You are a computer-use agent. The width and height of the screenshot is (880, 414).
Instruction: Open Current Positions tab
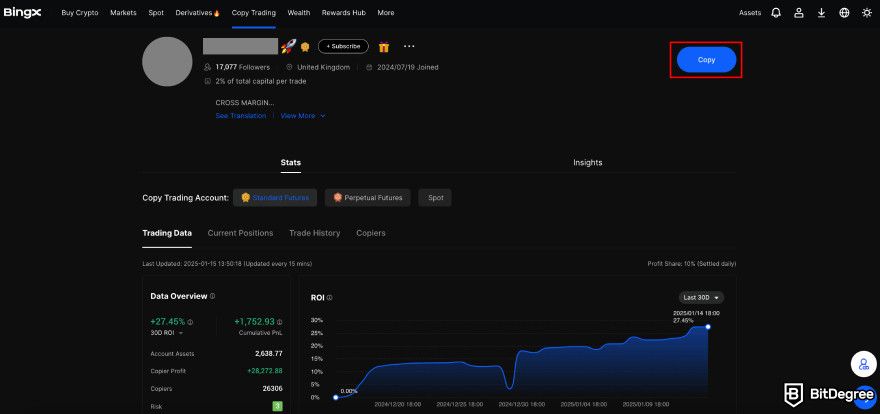[240, 233]
